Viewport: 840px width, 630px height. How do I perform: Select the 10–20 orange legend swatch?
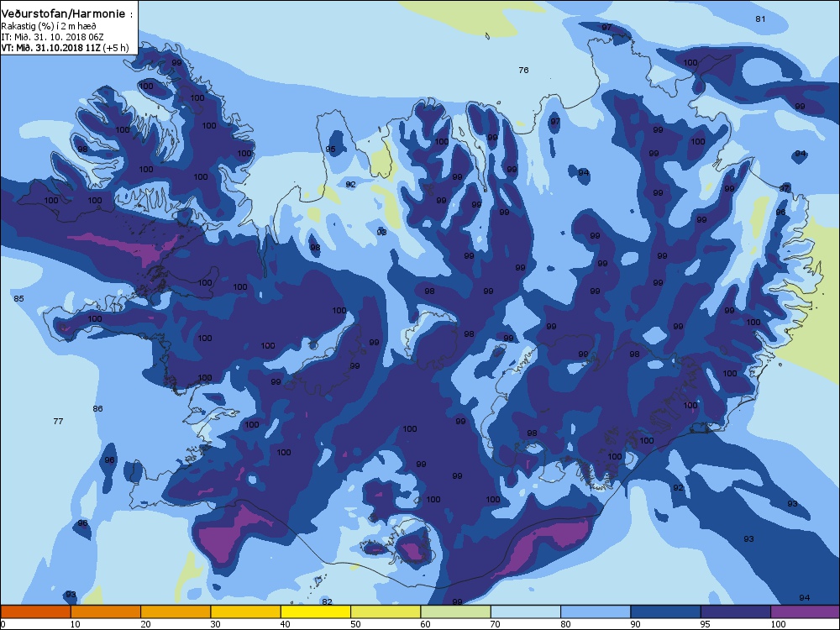pos(106,612)
